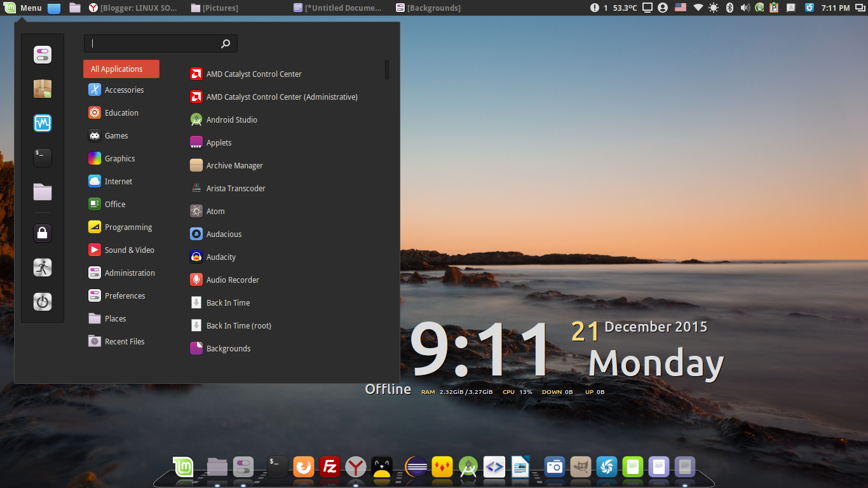This screenshot has height=488, width=868.
Task: Open Eclipse from the dock
Action: (416, 467)
